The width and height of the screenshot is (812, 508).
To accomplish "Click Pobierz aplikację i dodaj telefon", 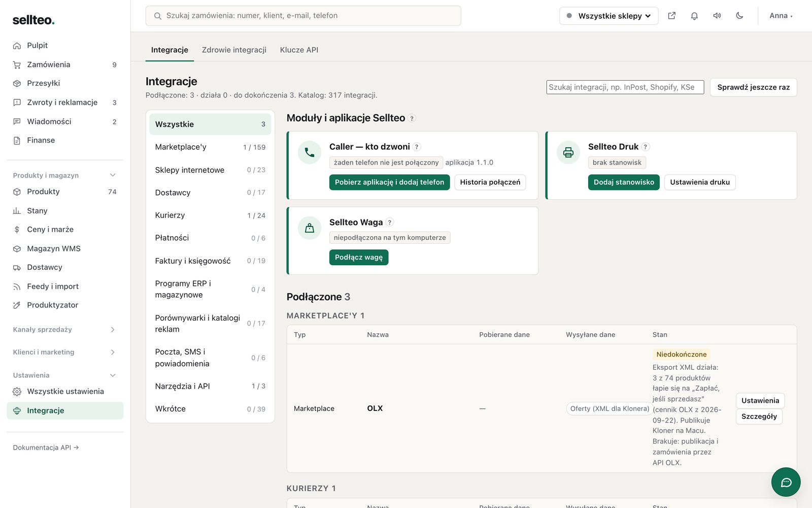I will 389,182.
